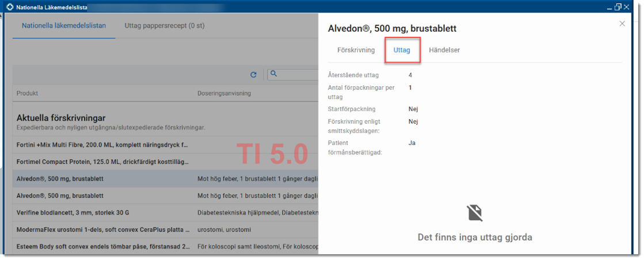644x260 pixels.
Task: Click the 'För koloscopi samt Ileostomi' dosing text
Action: (257, 247)
